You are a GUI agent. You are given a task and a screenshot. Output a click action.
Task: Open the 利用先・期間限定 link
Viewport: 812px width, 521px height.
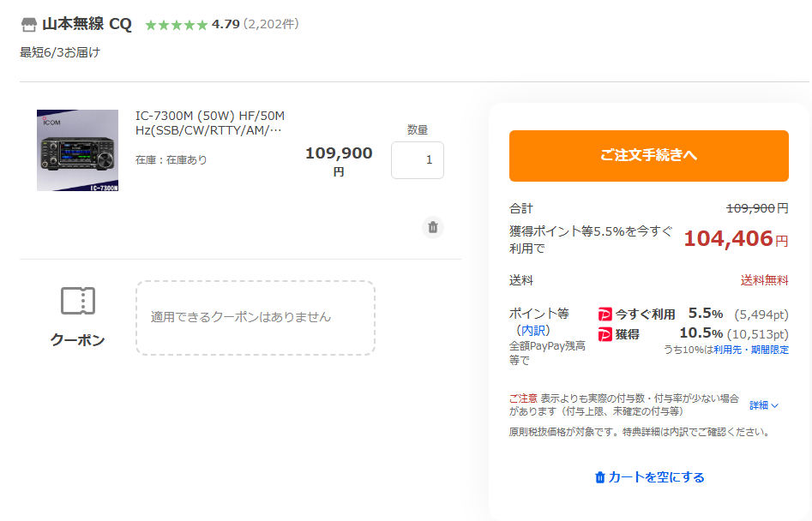coord(751,350)
